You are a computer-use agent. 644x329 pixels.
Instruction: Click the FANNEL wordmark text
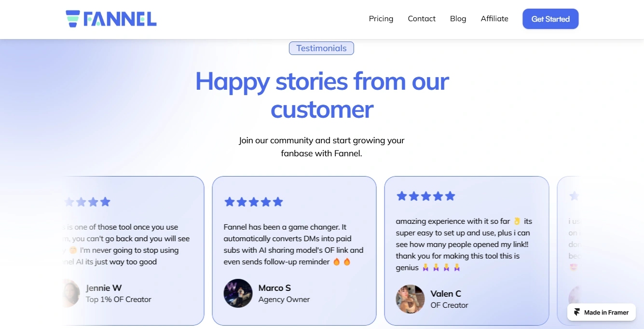pyautogui.click(x=120, y=19)
